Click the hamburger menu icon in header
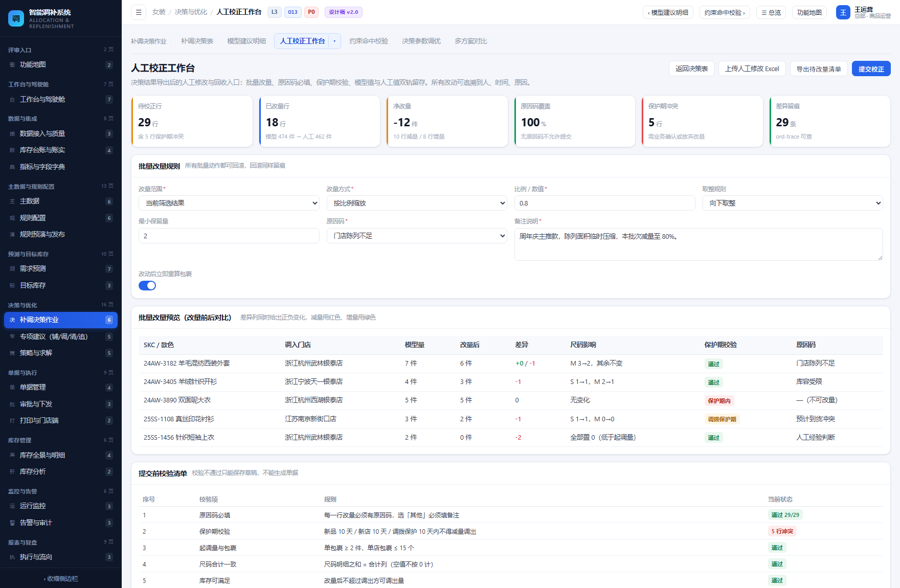This screenshot has height=588, width=900. point(139,12)
